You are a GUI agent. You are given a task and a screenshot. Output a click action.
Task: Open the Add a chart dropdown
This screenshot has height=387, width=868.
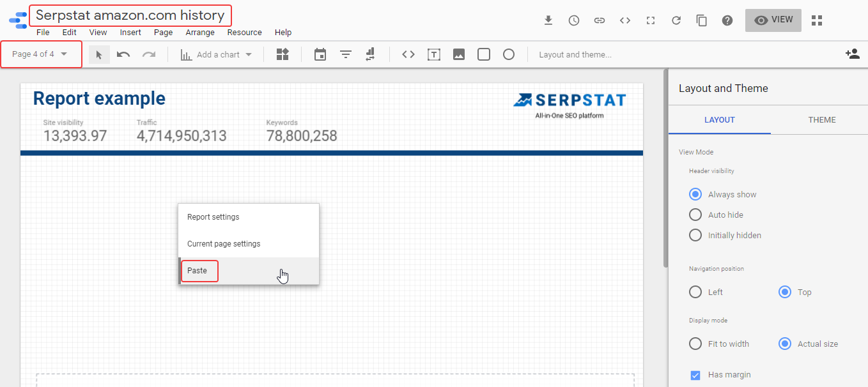click(x=217, y=54)
